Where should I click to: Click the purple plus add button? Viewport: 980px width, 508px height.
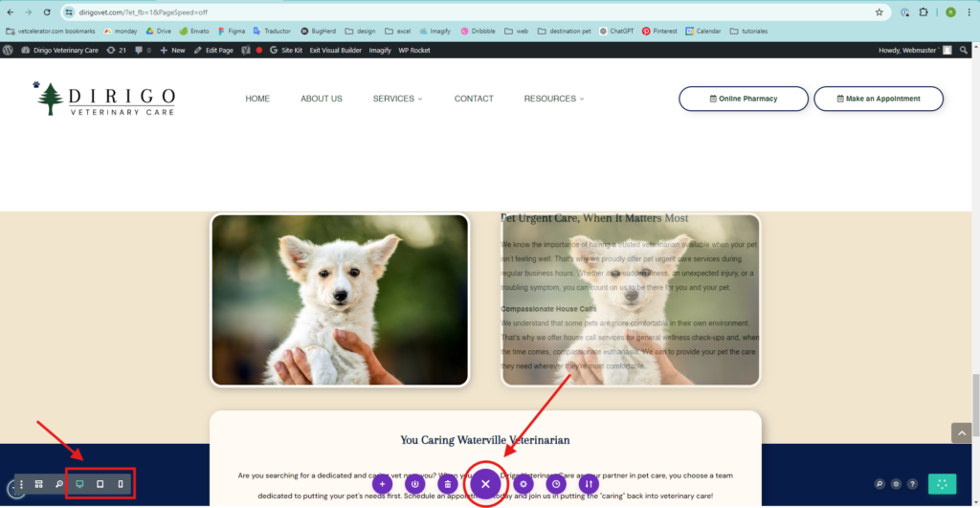(x=383, y=484)
